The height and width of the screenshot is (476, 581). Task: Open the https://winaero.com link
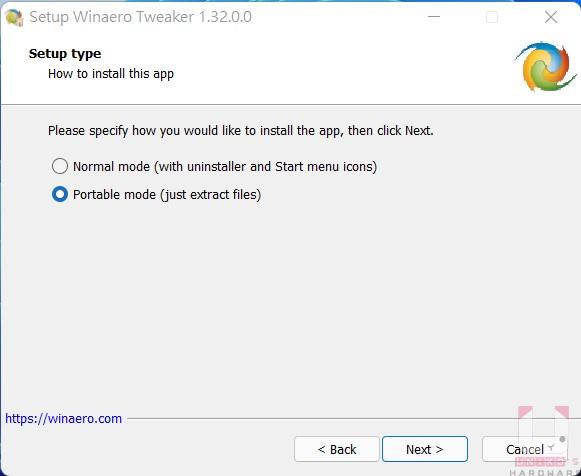[63, 418]
